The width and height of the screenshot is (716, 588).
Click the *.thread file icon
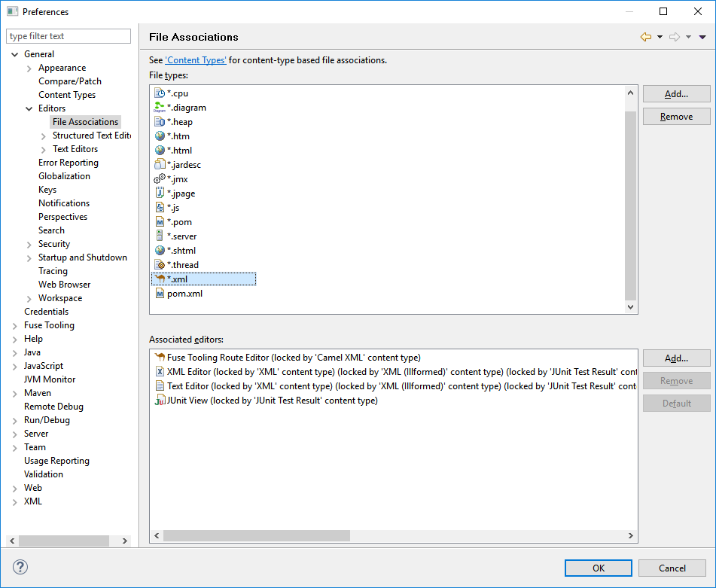tap(160, 265)
